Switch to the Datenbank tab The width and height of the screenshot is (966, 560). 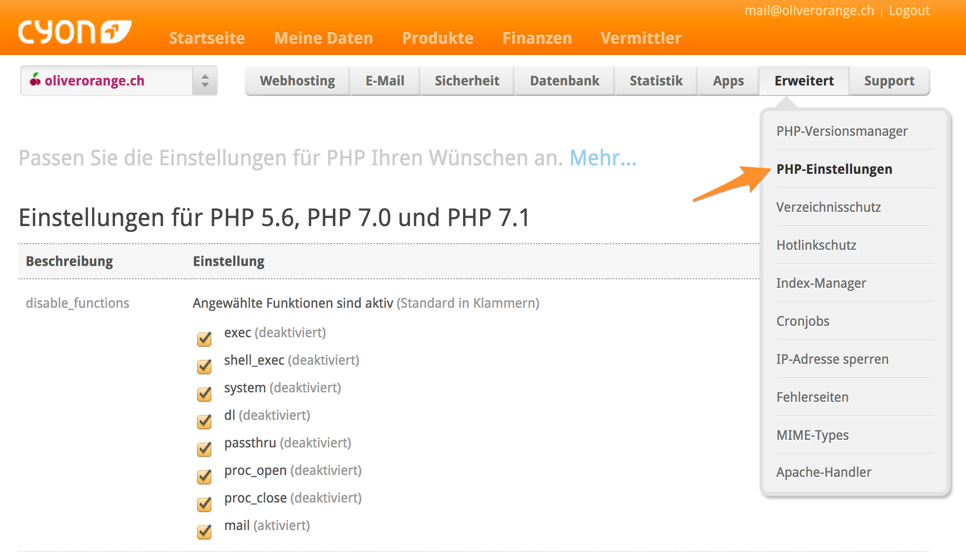(564, 81)
